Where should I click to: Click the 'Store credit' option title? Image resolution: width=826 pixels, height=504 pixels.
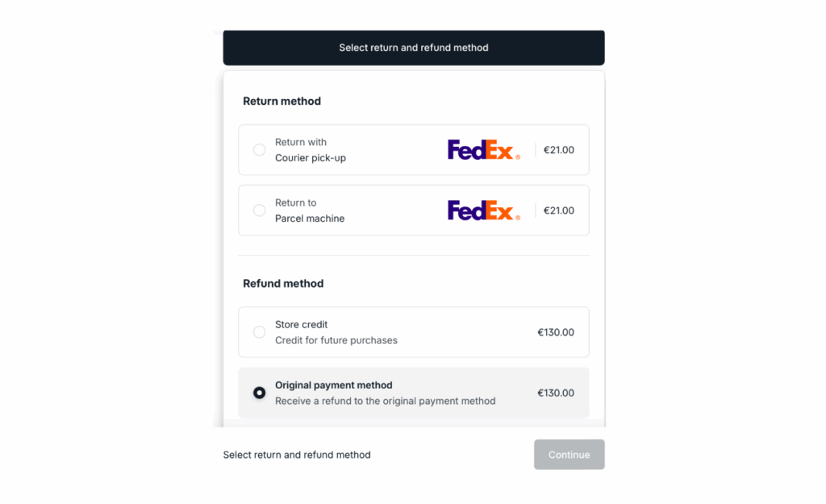click(x=301, y=324)
